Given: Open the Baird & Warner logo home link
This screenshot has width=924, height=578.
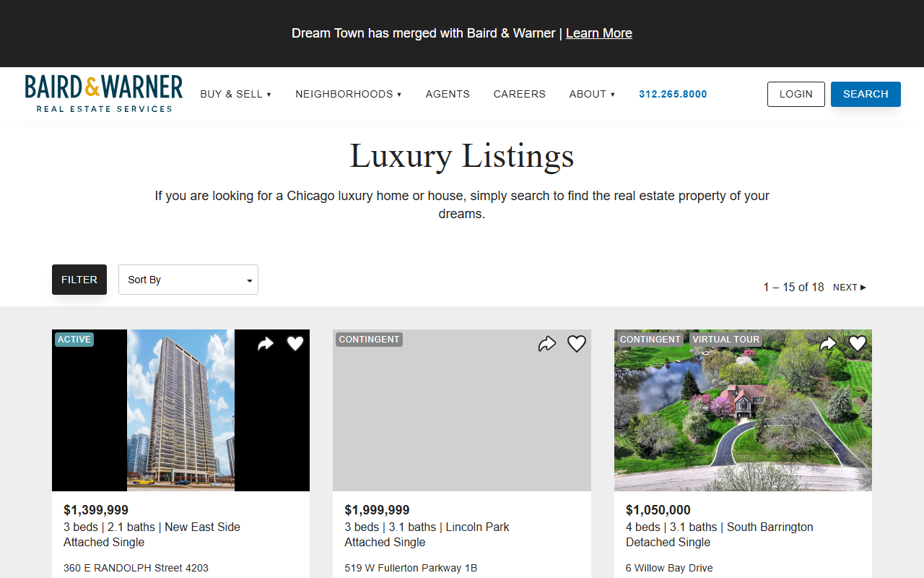Looking at the screenshot, I should [104, 94].
